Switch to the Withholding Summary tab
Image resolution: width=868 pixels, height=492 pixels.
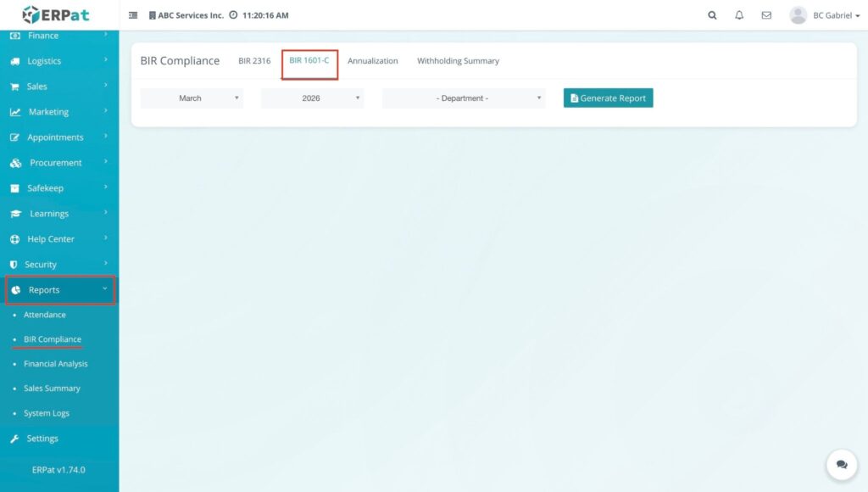click(458, 61)
